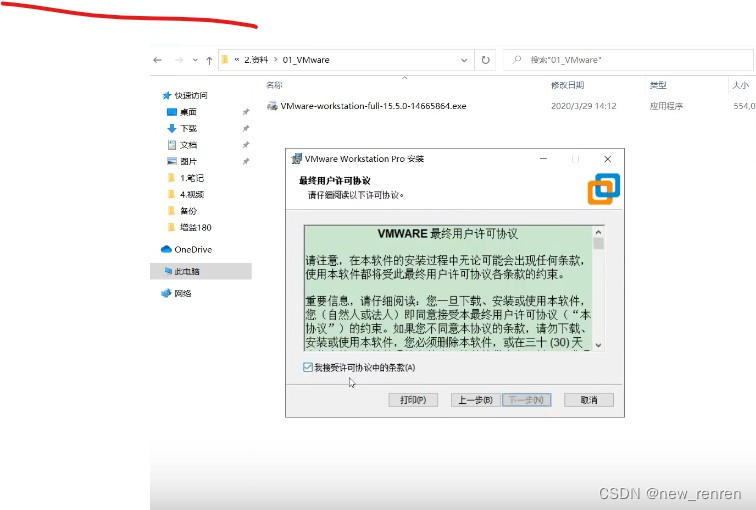The width and height of the screenshot is (756, 510).
Task: Open 图片 folder in quick access
Action: coord(188,161)
